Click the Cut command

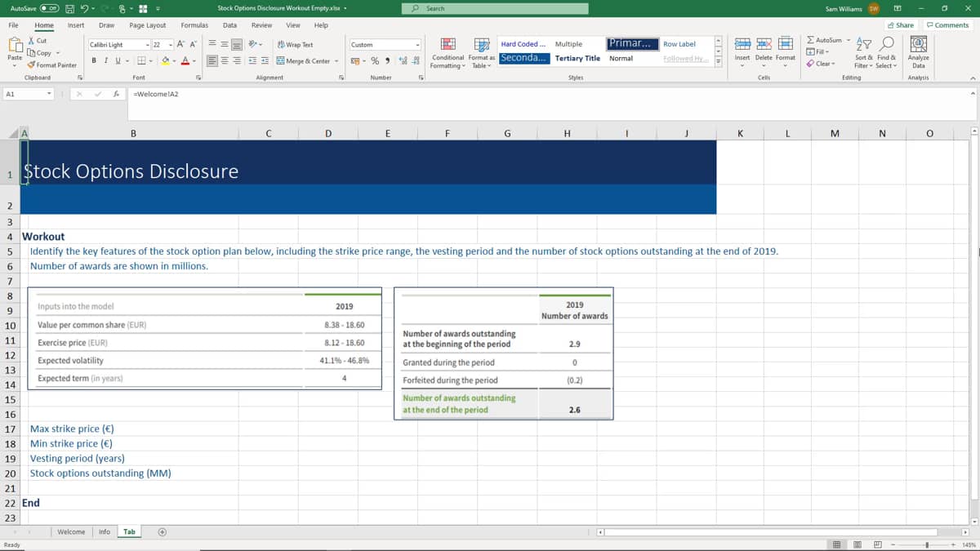pos(38,41)
